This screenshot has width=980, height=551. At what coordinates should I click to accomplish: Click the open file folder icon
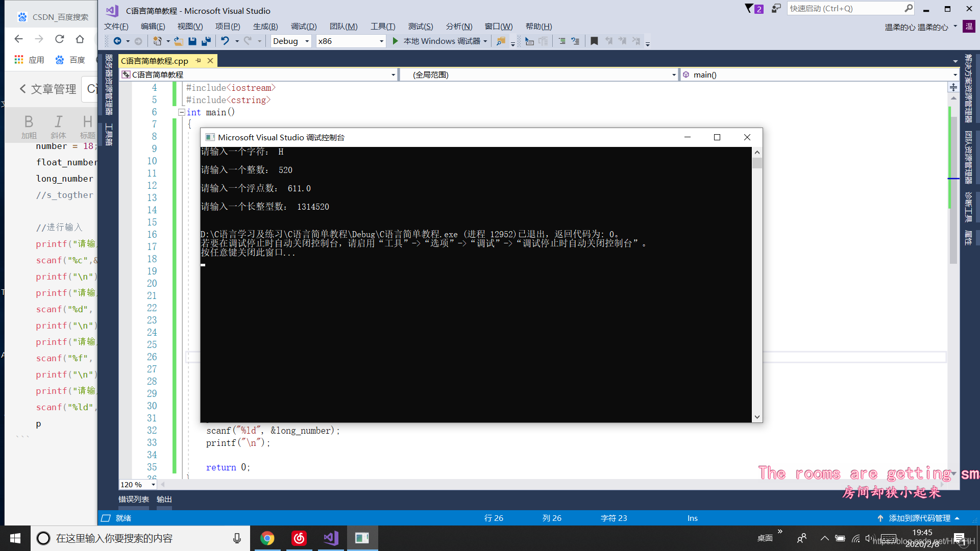point(178,41)
